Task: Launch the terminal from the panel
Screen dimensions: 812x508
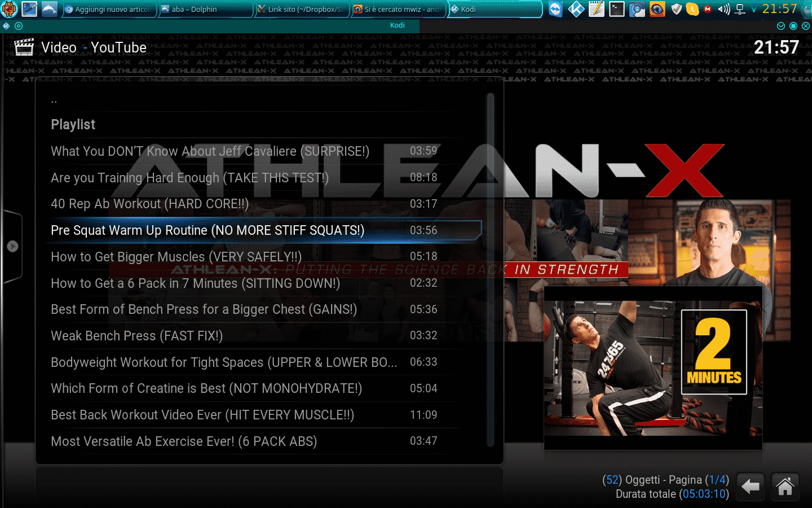Action: click(x=617, y=9)
